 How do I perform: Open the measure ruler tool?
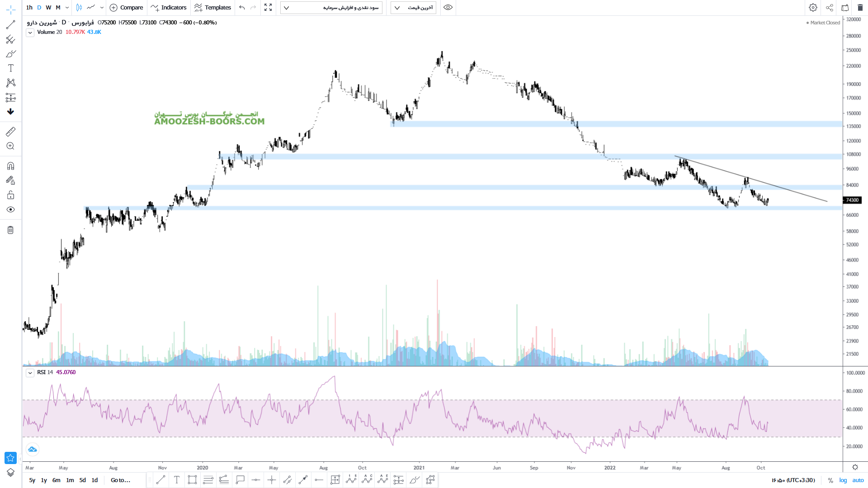pyautogui.click(x=10, y=131)
